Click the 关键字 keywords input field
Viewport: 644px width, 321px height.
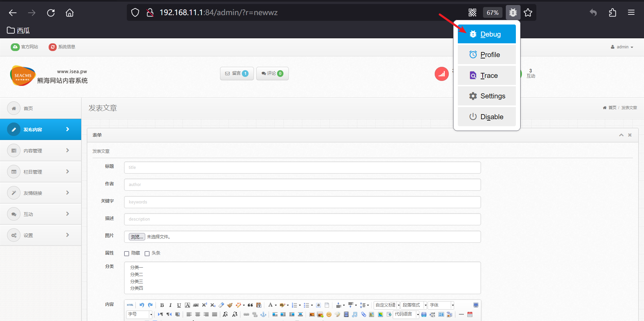point(302,202)
